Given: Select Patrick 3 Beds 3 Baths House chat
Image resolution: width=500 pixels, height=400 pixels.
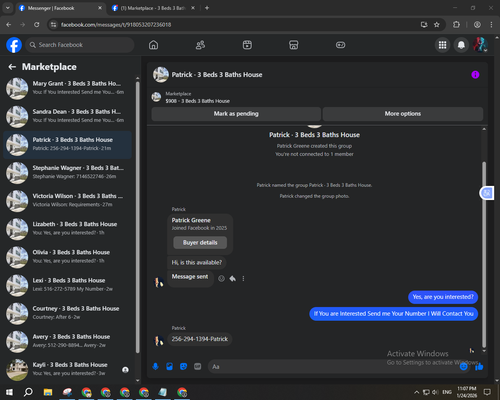Looking at the screenshot, I should (67, 145).
